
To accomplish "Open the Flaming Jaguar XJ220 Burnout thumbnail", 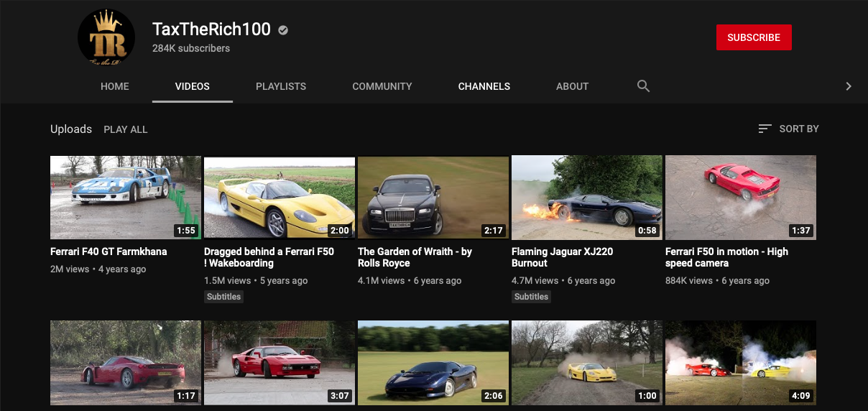I will pos(587,198).
